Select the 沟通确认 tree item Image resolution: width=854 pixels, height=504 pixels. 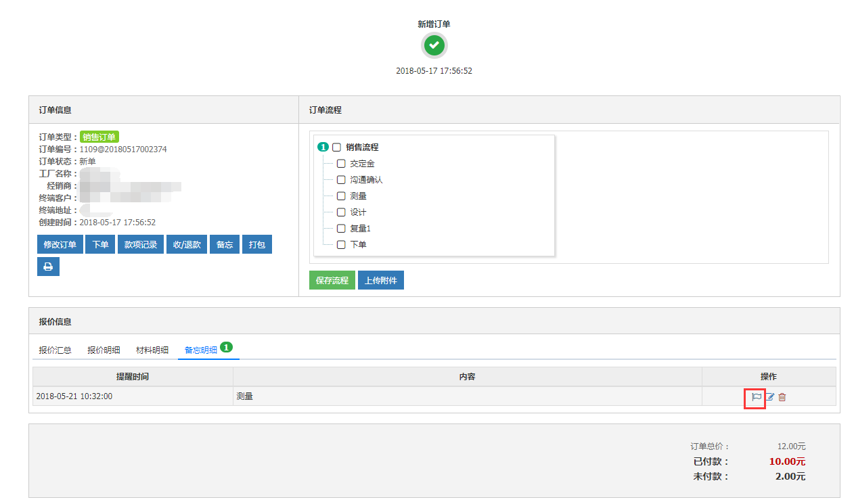[x=366, y=179]
